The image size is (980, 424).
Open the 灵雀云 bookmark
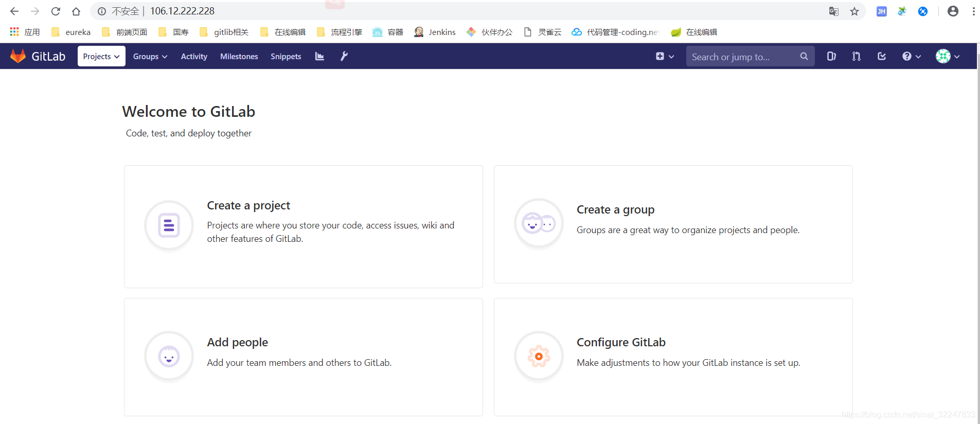coord(542,32)
